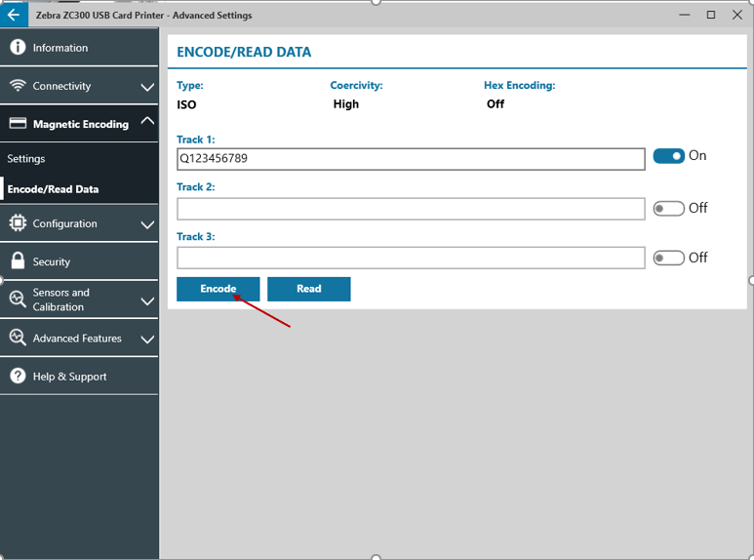Viewport: 754px width, 560px height.
Task: Turn off the Track 1 toggle
Action: click(x=668, y=156)
